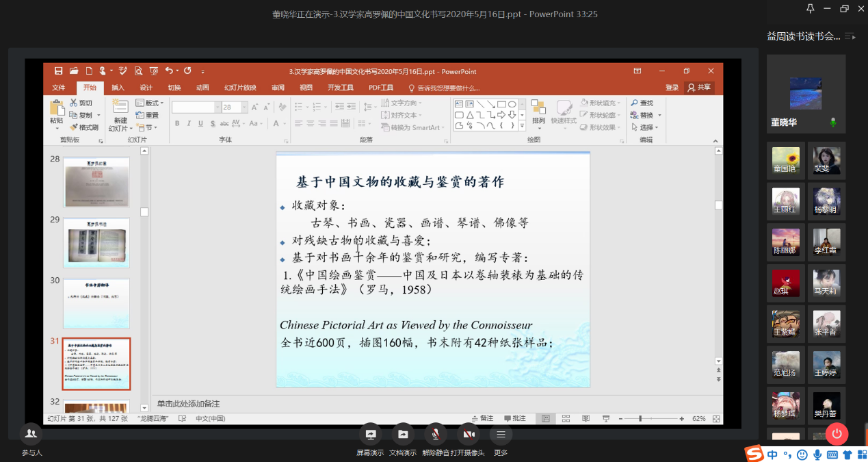Open the 幻灯片放映 slide show tab
This screenshot has height=462, width=868.
[x=240, y=88]
